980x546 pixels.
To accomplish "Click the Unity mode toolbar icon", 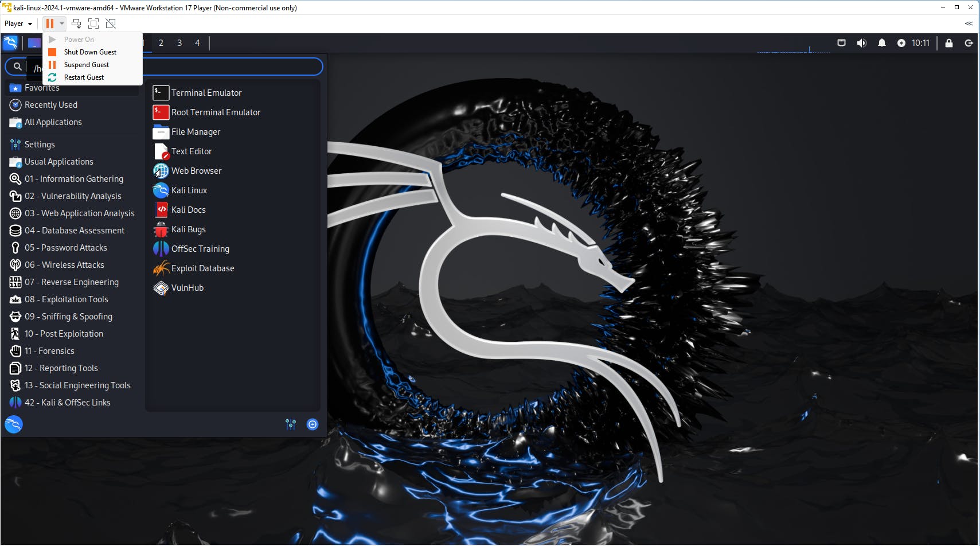I will pos(111,24).
